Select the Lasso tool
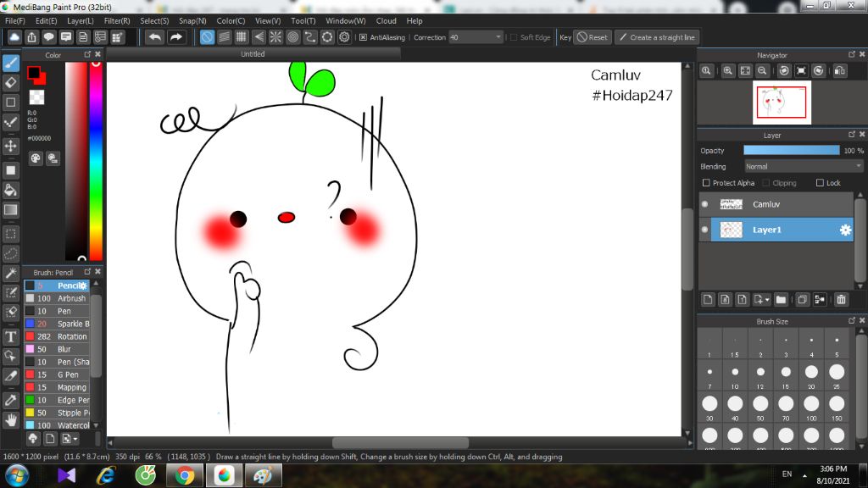The width and height of the screenshot is (868, 488). (10, 254)
